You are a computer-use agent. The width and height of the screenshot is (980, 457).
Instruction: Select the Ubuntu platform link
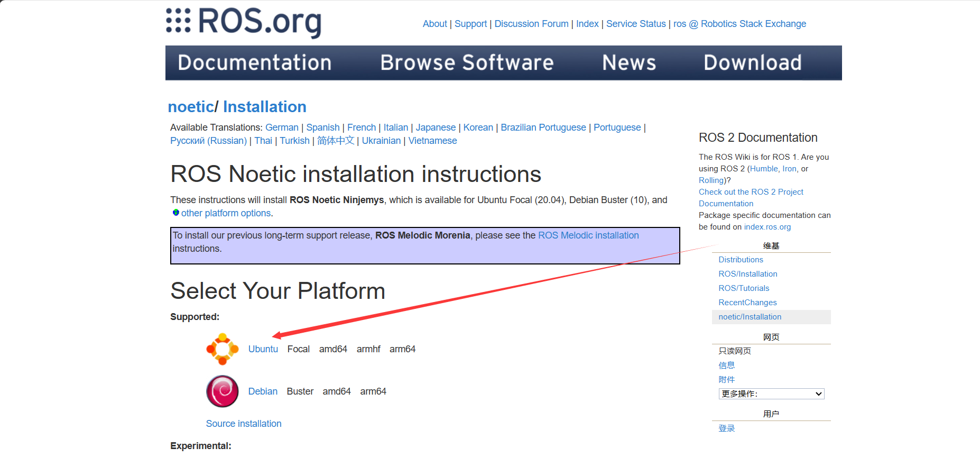coord(263,349)
